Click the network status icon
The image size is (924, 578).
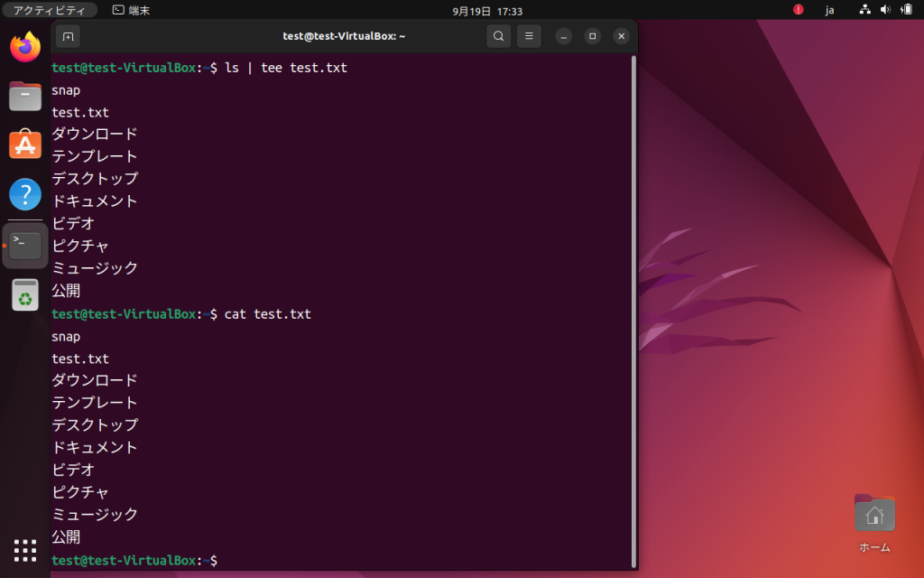point(864,9)
